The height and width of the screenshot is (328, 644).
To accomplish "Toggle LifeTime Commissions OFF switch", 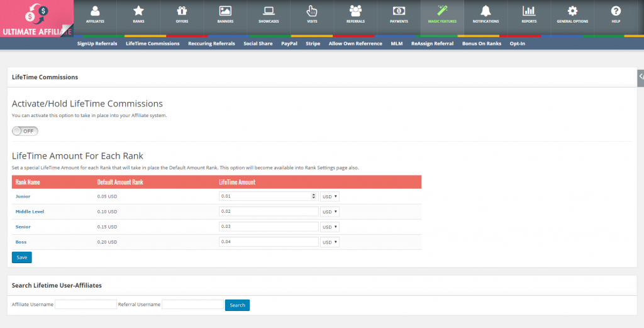I will pyautogui.click(x=25, y=131).
